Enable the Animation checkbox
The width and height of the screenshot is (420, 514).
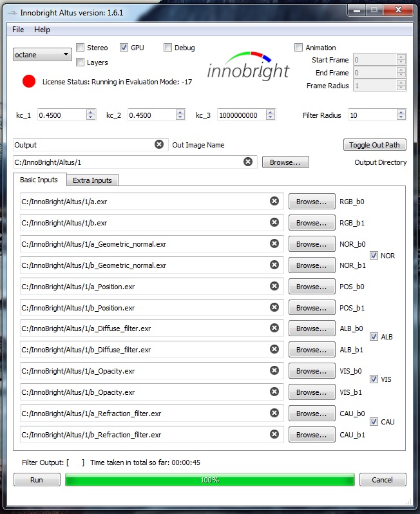point(298,47)
